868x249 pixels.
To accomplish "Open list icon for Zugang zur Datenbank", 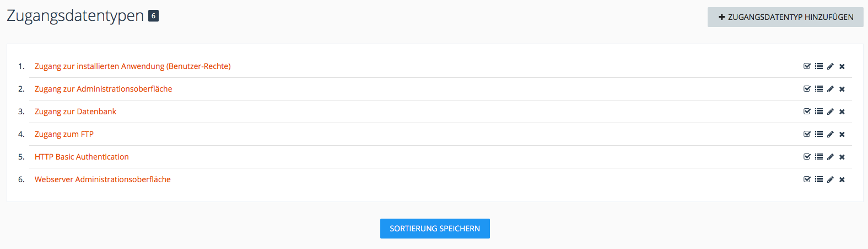I will tap(819, 112).
